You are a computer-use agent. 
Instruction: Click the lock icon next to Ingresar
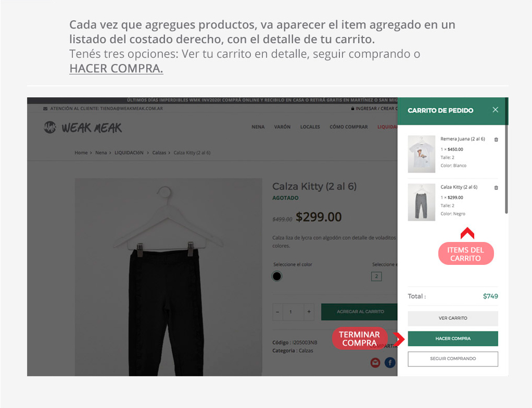pyautogui.click(x=352, y=109)
